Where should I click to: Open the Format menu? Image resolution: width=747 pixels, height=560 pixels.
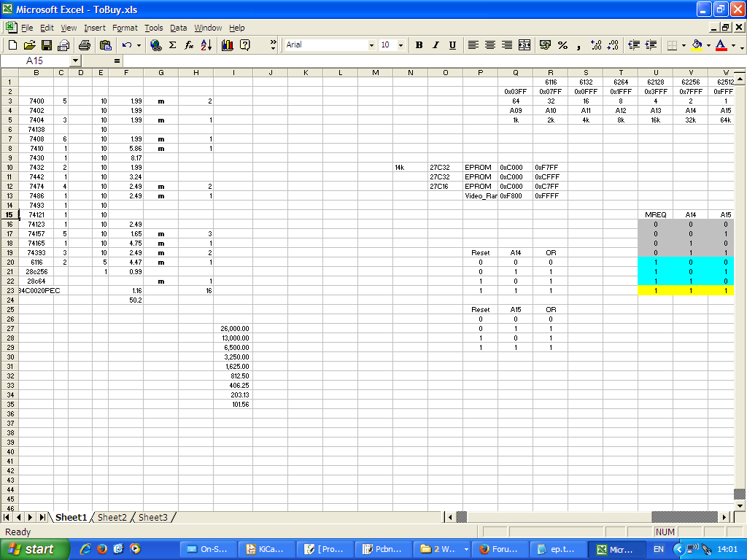point(125,28)
